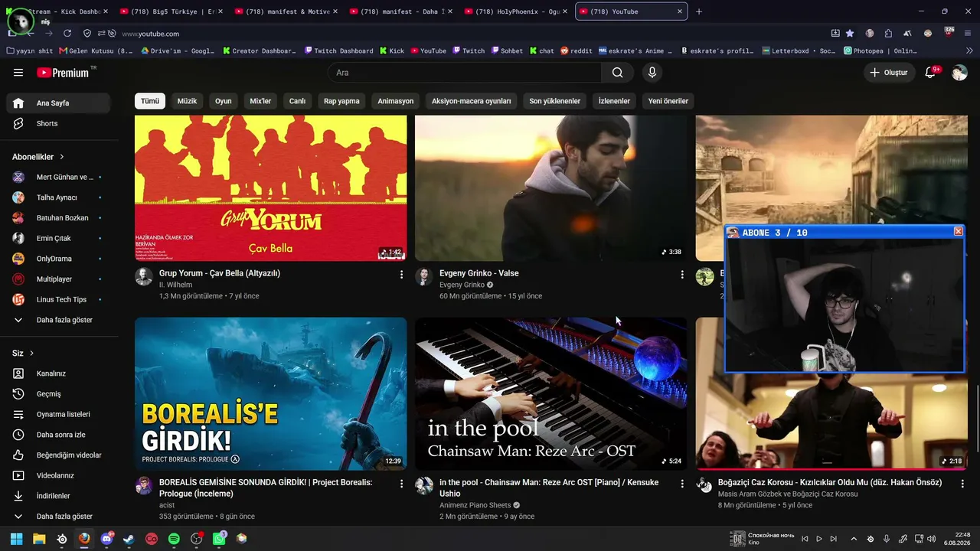Open the in the pool piano thumbnail
This screenshot has width=980, height=551.
coord(551,394)
